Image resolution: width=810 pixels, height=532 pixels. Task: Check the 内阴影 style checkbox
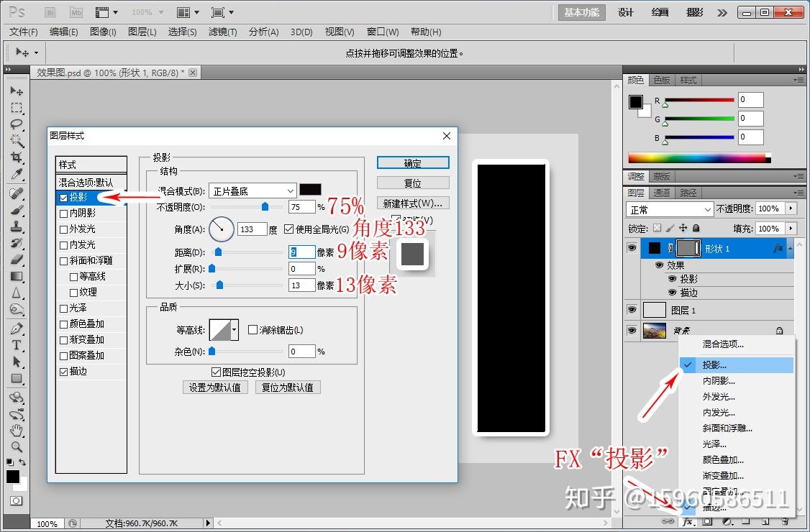tap(63, 212)
